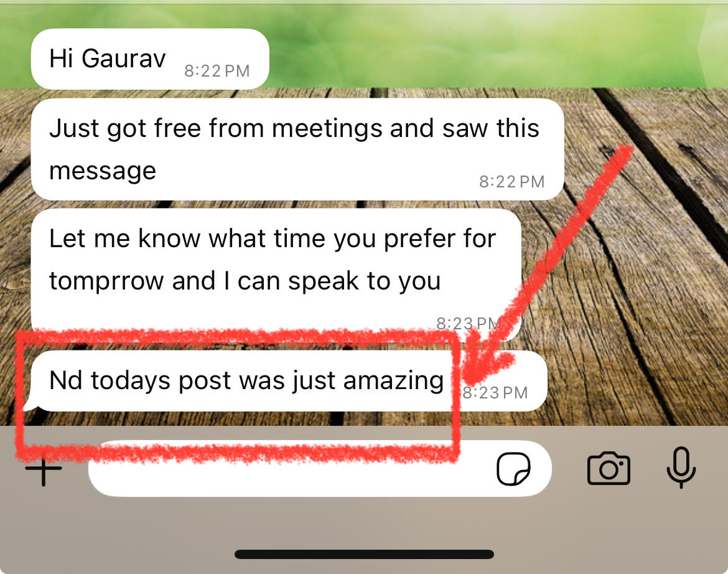Tap the name 'Gaurav' in the first message
This screenshot has height=574, width=728.
pyautogui.click(x=123, y=59)
